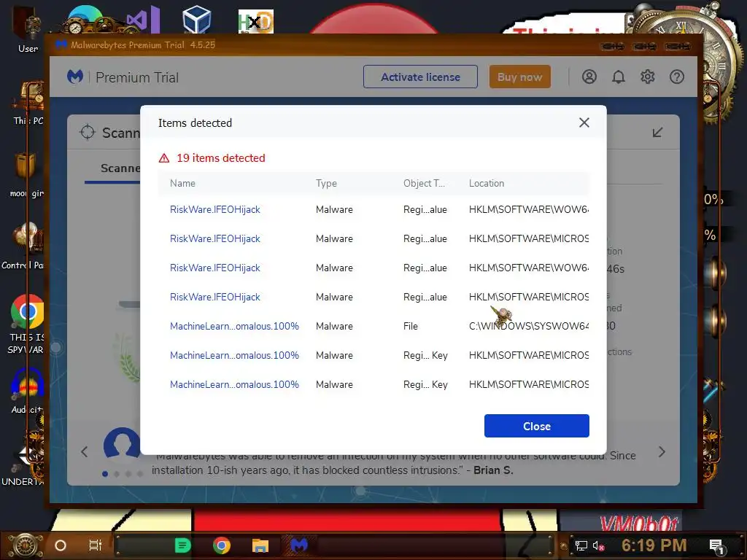This screenshot has width=747, height=560.
Task: Open HxD hex editor desktop icon
Action: (x=256, y=21)
